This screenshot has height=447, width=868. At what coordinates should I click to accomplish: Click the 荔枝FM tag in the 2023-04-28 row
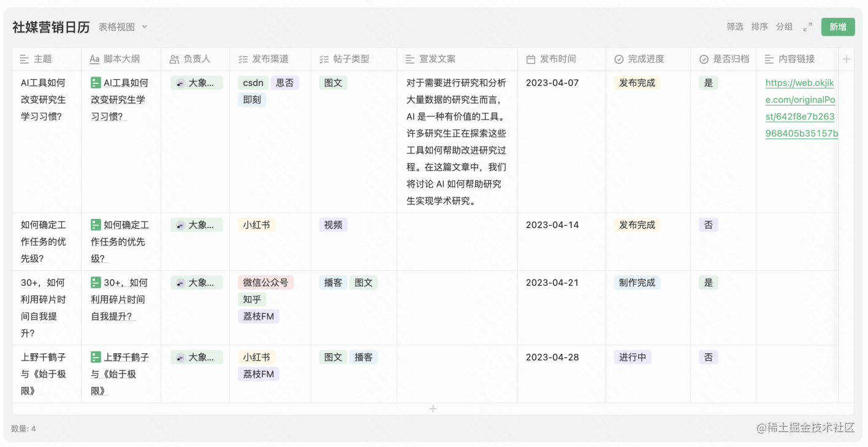pyautogui.click(x=258, y=373)
